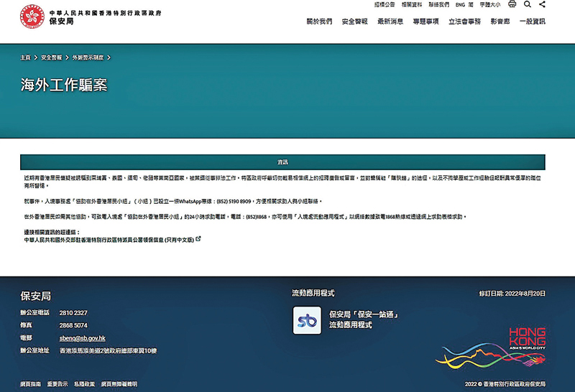Open the 最新消息 menu item
The image size is (575, 392).
click(390, 22)
